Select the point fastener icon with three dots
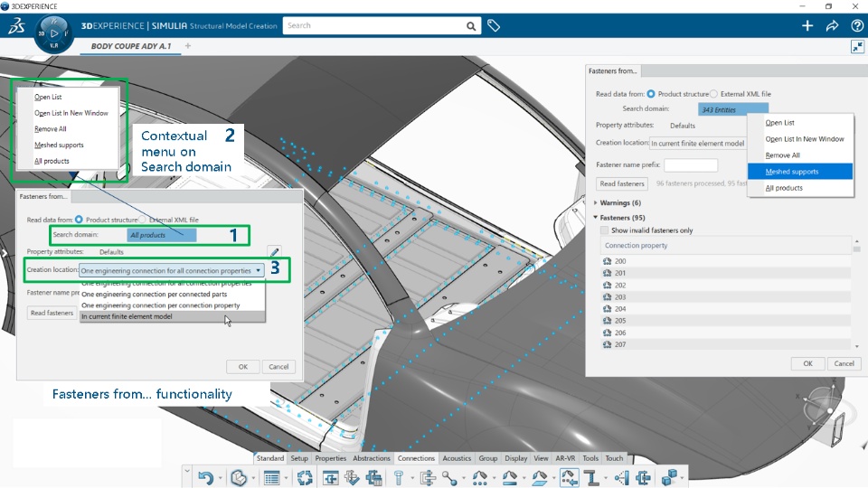Image resolution: width=868 pixels, height=488 pixels. click(x=479, y=477)
